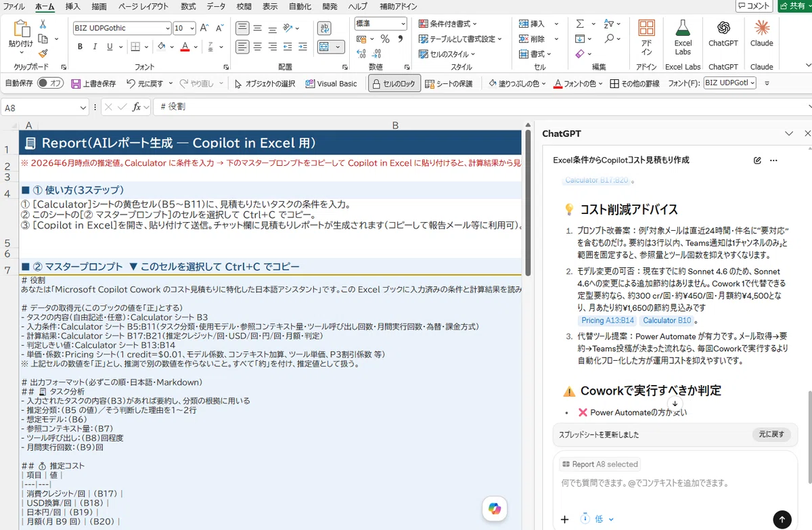Screen dimensions: 812x530
Task: Toggle AutoSave (自動保存) switch
Action: point(50,83)
